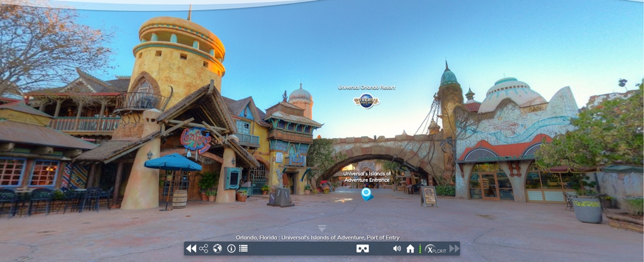The height and width of the screenshot is (262, 644).
Task: Click the green vertical level indicator
Action: (420, 249)
